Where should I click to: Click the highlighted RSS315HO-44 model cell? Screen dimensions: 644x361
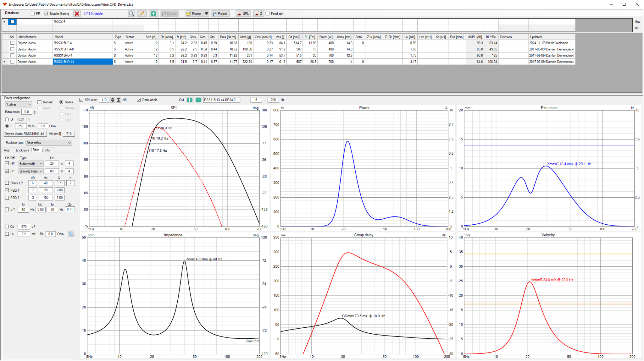tap(83, 62)
